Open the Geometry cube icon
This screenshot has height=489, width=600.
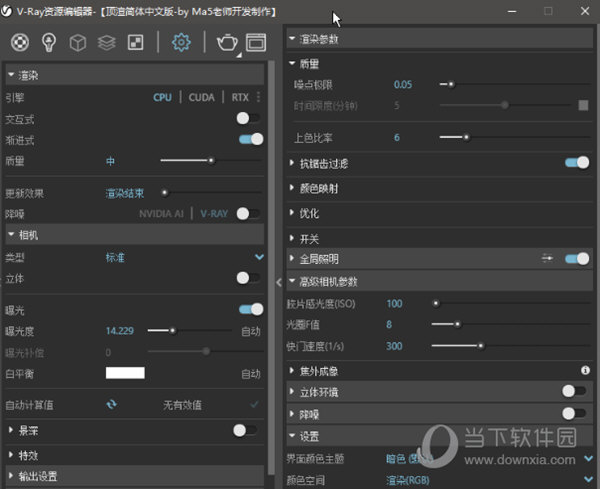coord(78,42)
